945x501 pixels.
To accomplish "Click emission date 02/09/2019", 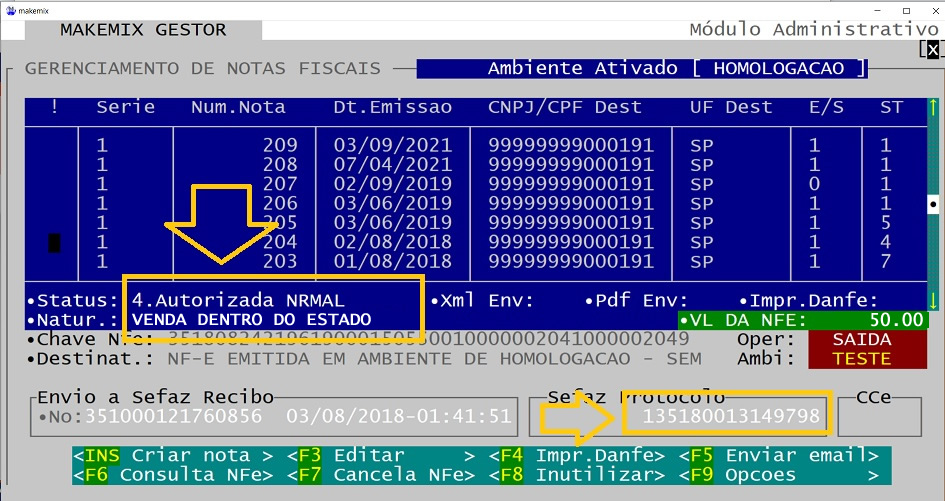I will 392,184.
